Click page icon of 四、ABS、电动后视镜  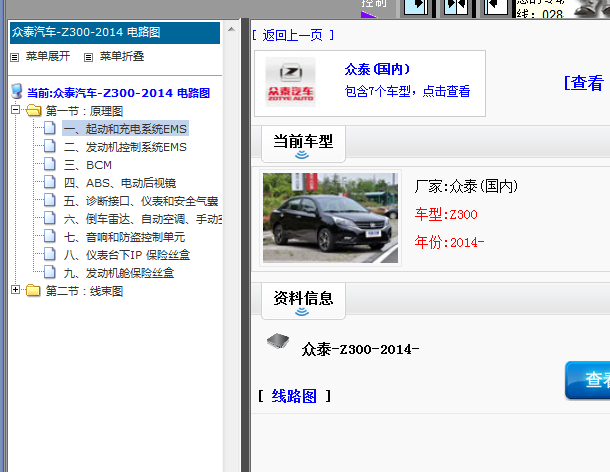pyautogui.click(x=50, y=182)
